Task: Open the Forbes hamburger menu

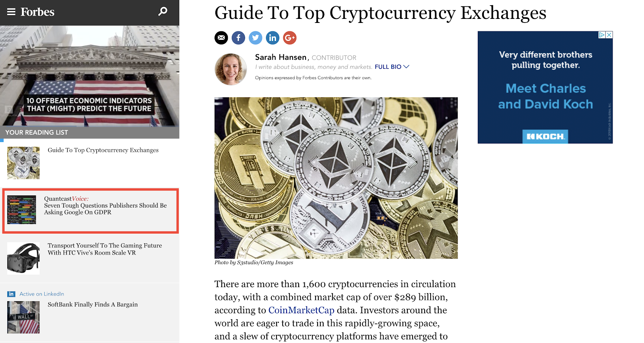Action: tap(11, 12)
